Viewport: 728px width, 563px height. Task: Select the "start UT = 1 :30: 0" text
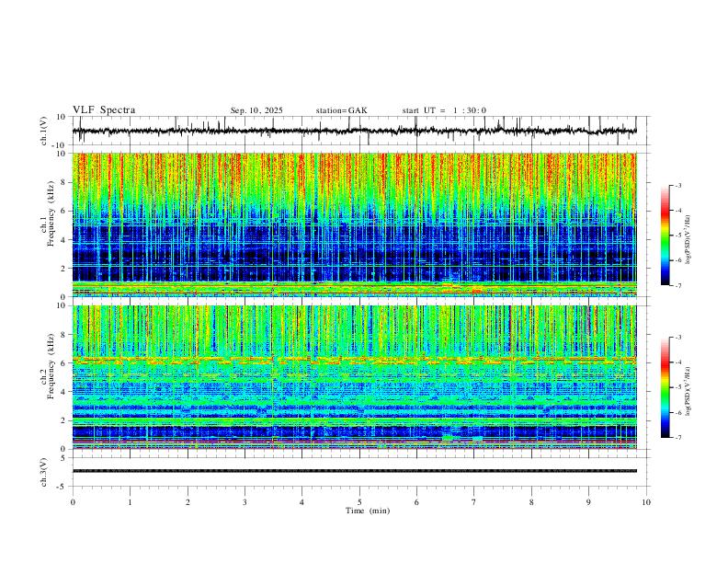click(444, 110)
